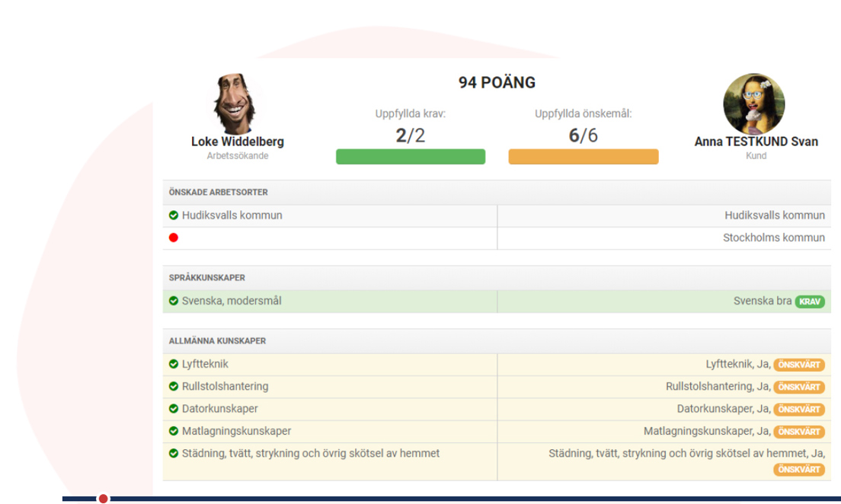Select the Språkkunskaper section header
This screenshot has width=841, height=504.
pos(206,278)
